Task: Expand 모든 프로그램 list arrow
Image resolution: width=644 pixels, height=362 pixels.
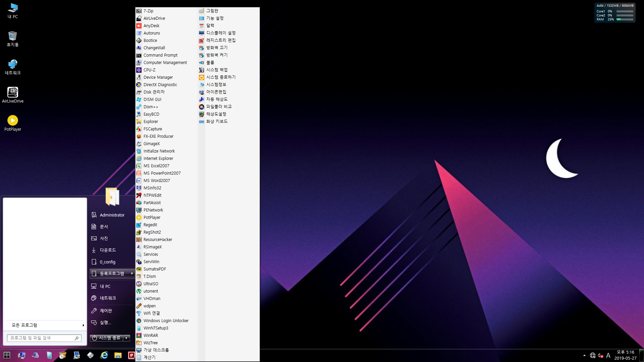Action: pos(83,325)
